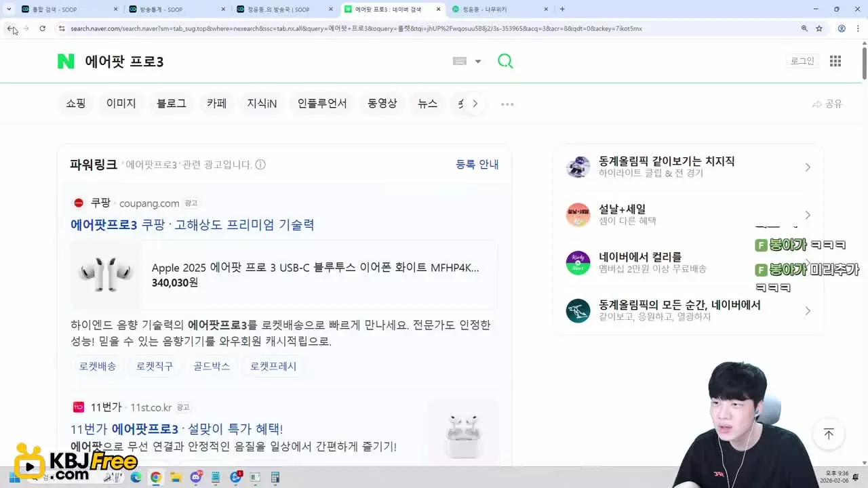Click the green search magnifier icon
This screenshot has width=868, height=488.
point(505,61)
